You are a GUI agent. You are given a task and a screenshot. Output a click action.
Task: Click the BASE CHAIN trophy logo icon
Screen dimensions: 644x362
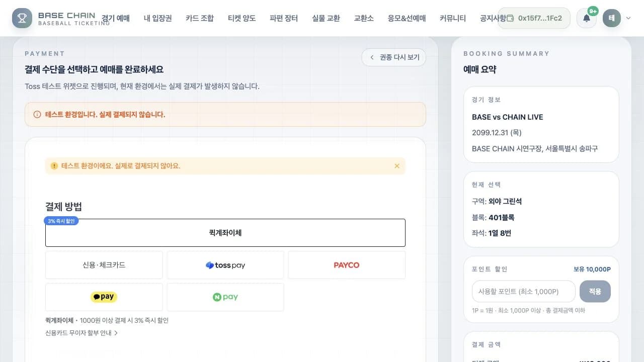click(22, 18)
